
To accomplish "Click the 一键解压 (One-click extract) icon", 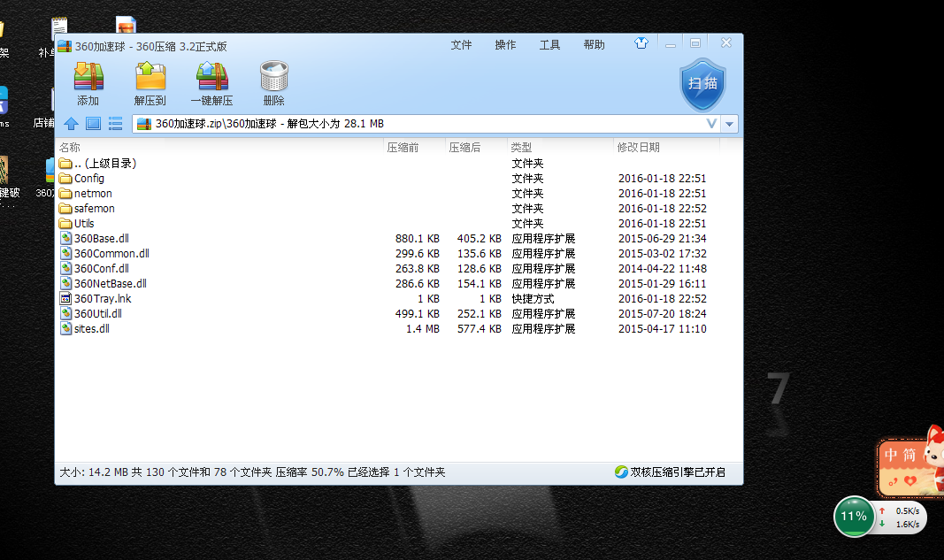I will click(x=212, y=76).
